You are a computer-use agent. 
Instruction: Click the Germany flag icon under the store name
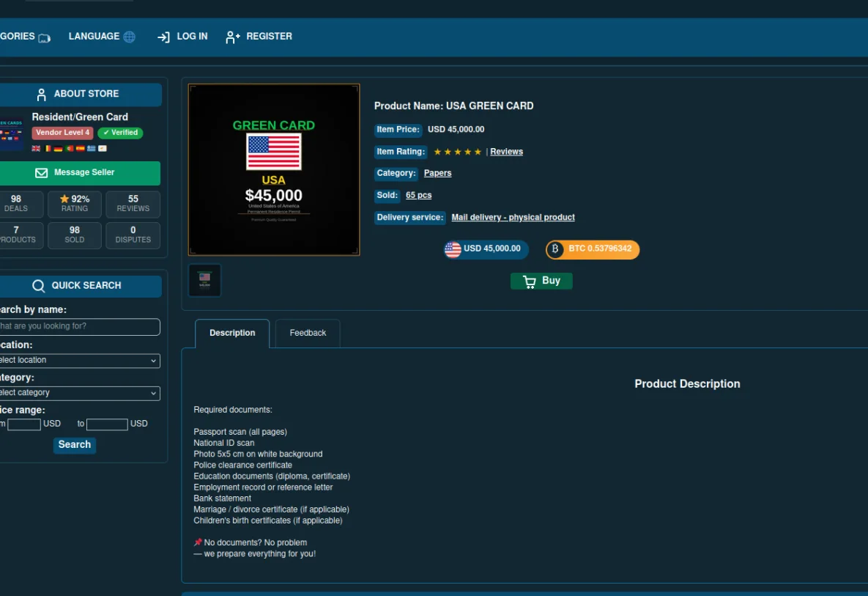click(x=58, y=148)
